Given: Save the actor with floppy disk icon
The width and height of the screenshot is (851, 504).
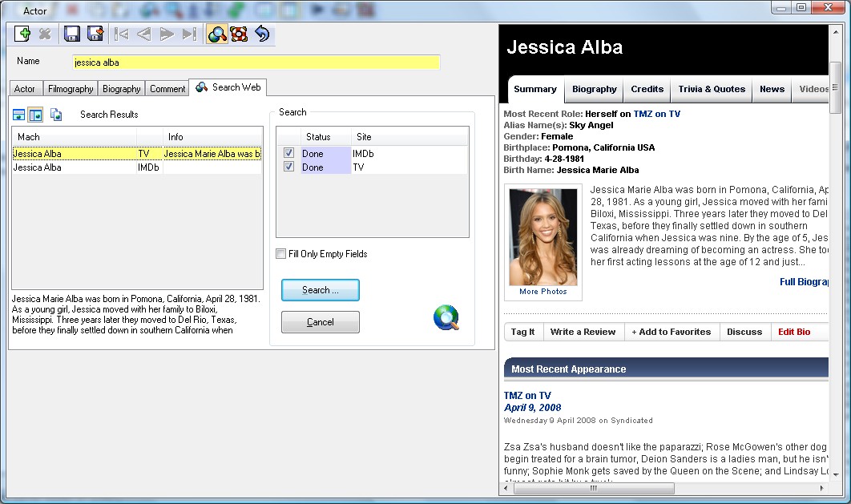Looking at the screenshot, I should click(x=71, y=34).
